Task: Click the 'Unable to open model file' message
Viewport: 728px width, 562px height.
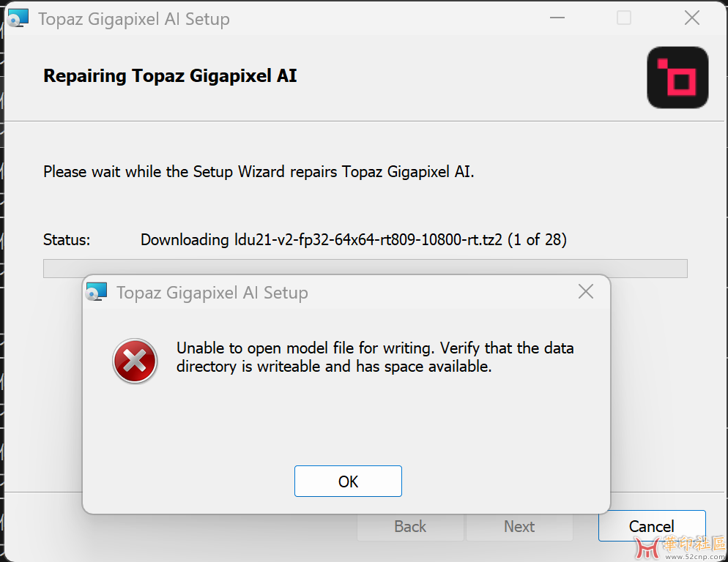Action: click(x=375, y=357)
